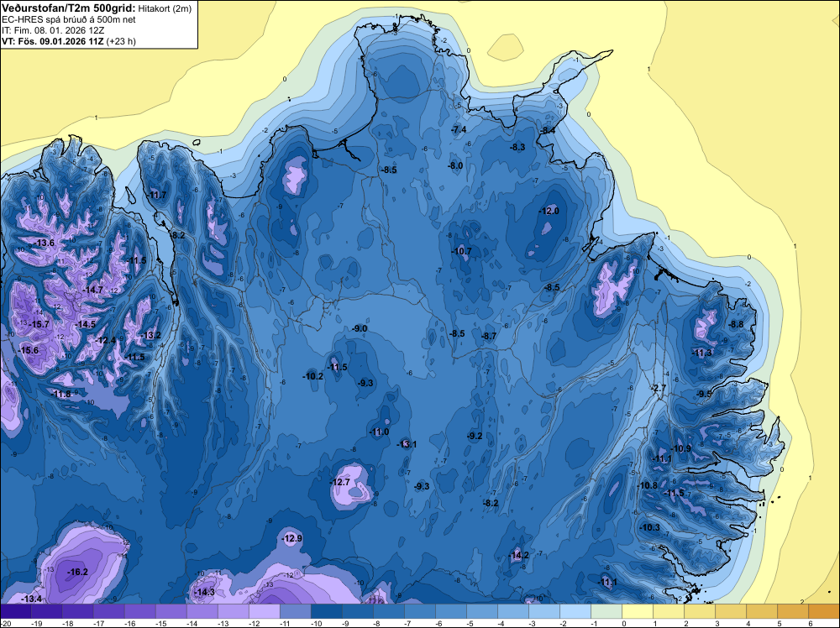Click the -10.7 temperature value
840x628 pixels.
(x=462, y=251)
